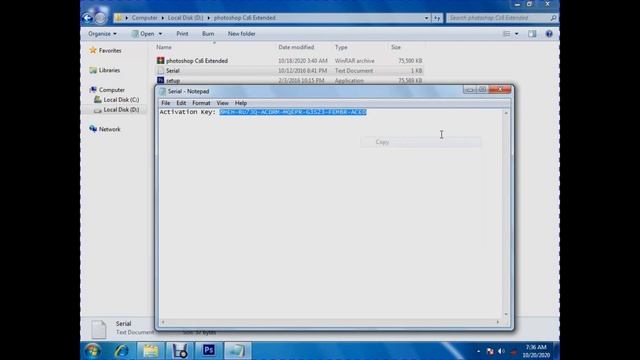The height and width of the screenshot is (360, 640).
Task: Click the shopping cart taskbar icon
Action: (x=179, y=351)
